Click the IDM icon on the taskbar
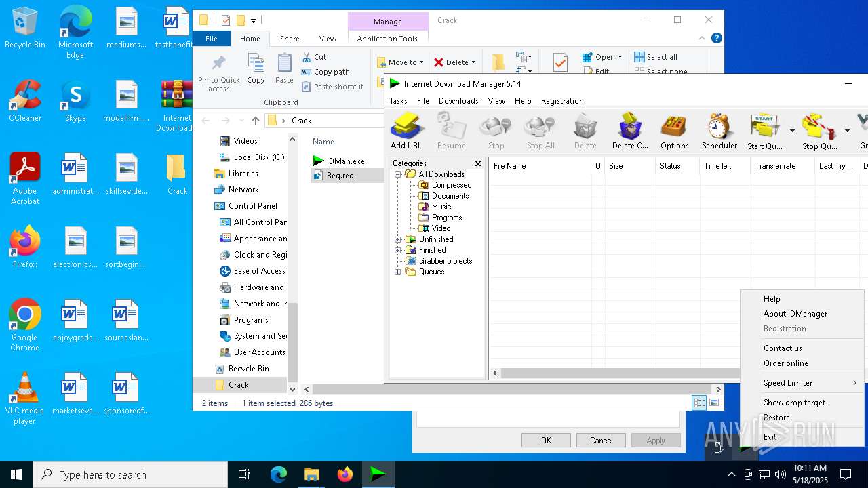The image size is (868, 488). [378, 474]
